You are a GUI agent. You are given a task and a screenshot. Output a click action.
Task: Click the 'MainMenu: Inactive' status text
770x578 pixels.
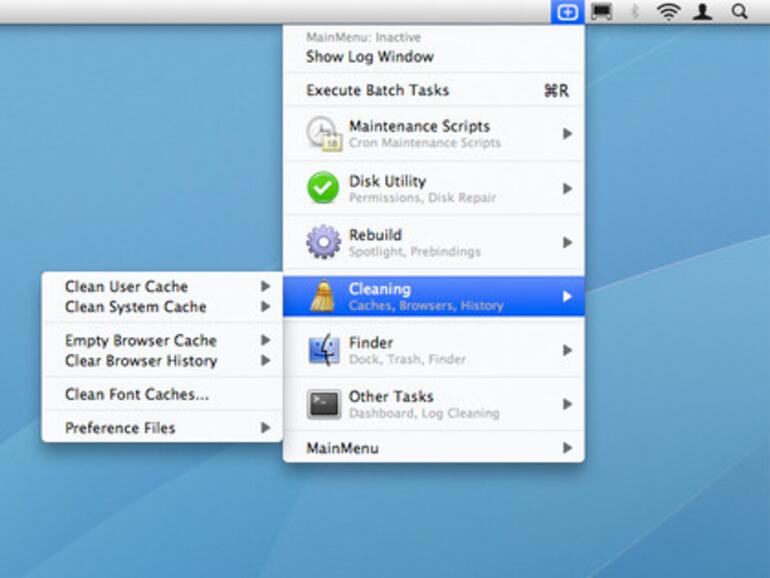[363, 37]
